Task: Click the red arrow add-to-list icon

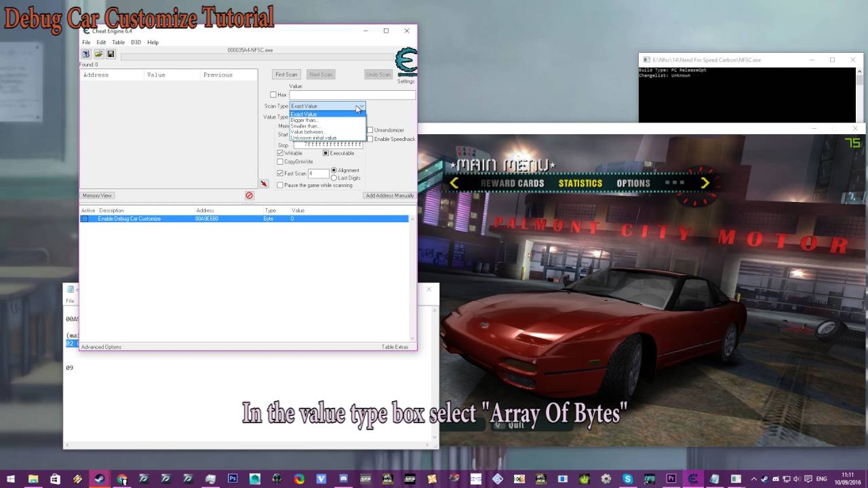Action: [x=264, y=184]
